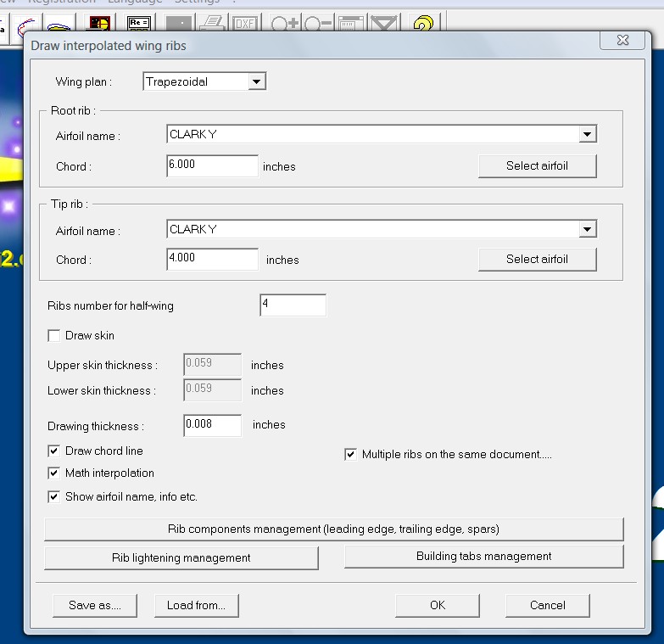The width and height of the screenshot is (664, 644).
Task: Click the zoom out magnifier icon
Action: pyautogui.click(x=317, y=23)
